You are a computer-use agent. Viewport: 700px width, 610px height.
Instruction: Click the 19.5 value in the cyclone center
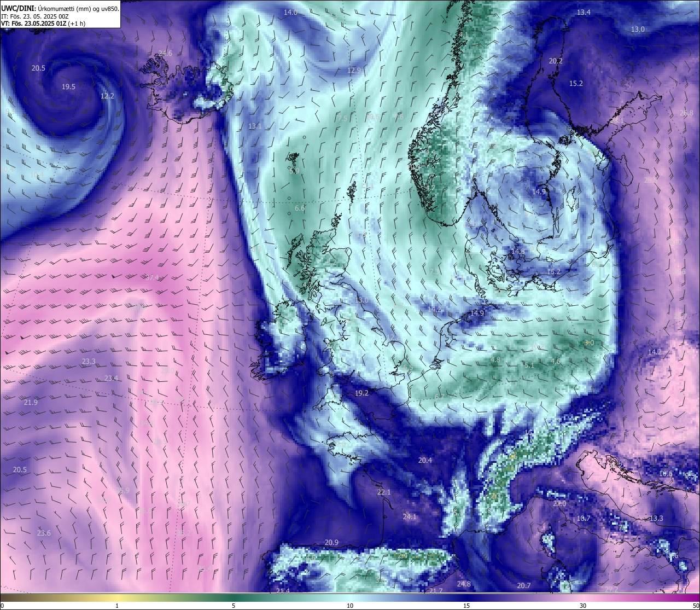pyautogui.click(x=68, y=87)
